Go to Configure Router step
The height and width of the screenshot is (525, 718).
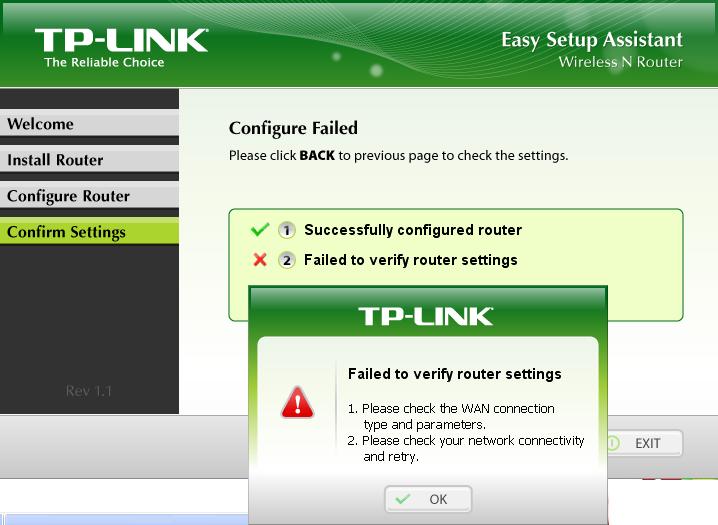(89, 196)
